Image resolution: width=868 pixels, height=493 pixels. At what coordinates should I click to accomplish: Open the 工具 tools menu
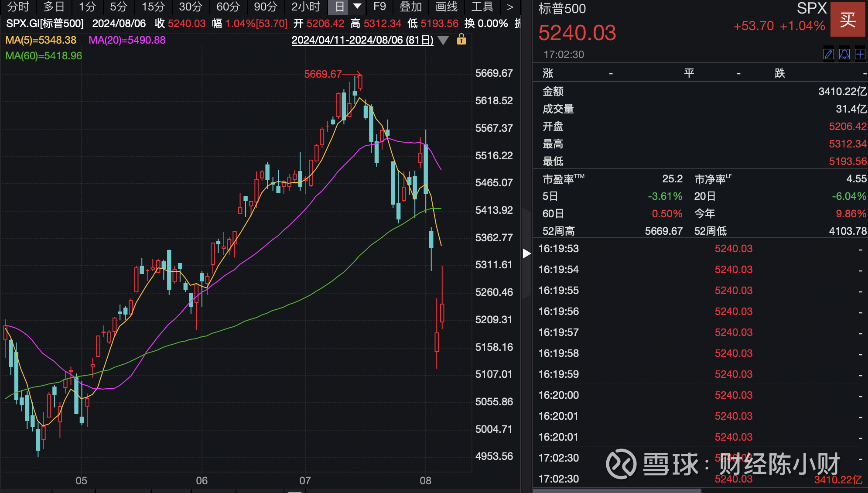tap(482, 7)
